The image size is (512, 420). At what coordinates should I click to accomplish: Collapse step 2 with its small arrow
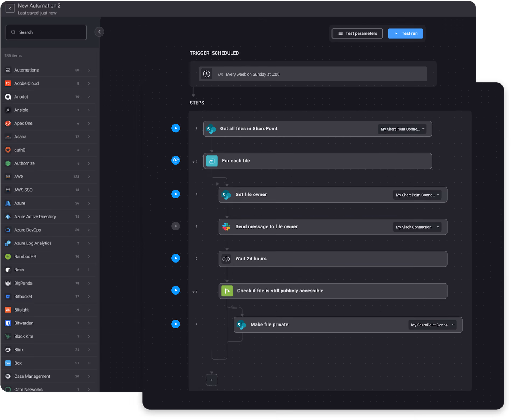click(193, 162)
